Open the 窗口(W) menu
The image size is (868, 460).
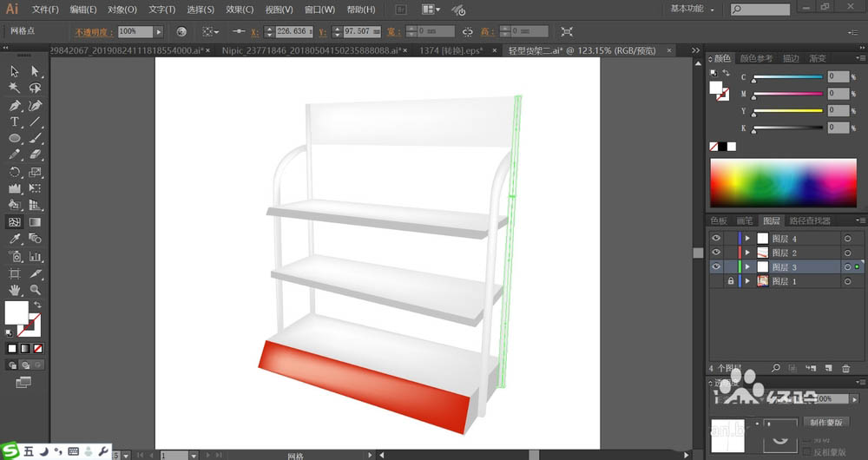pos(319,10)
